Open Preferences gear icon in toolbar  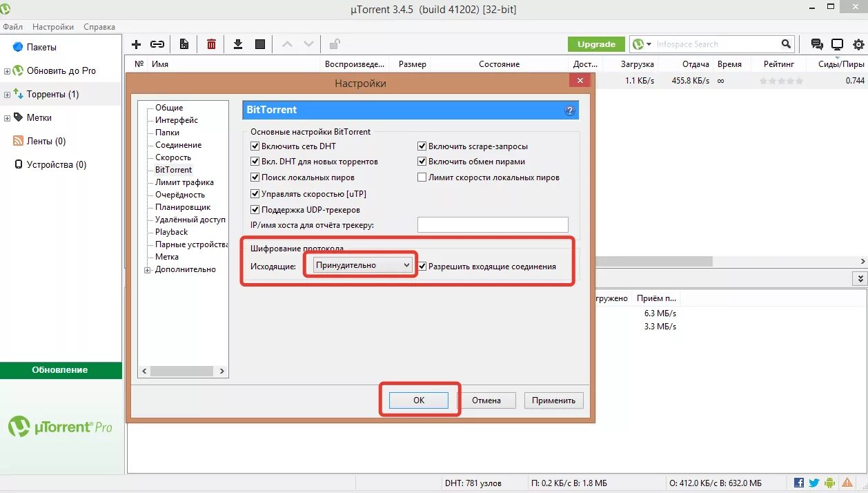858,44
